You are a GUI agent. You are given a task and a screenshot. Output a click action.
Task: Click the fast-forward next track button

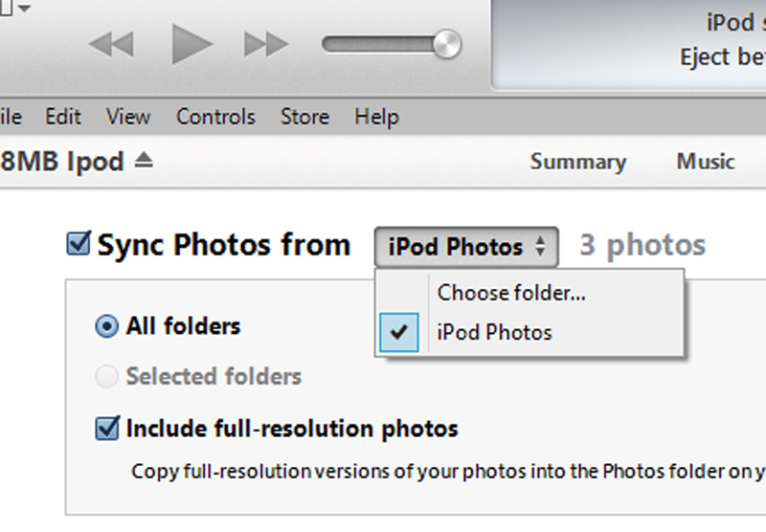(266, 44)
